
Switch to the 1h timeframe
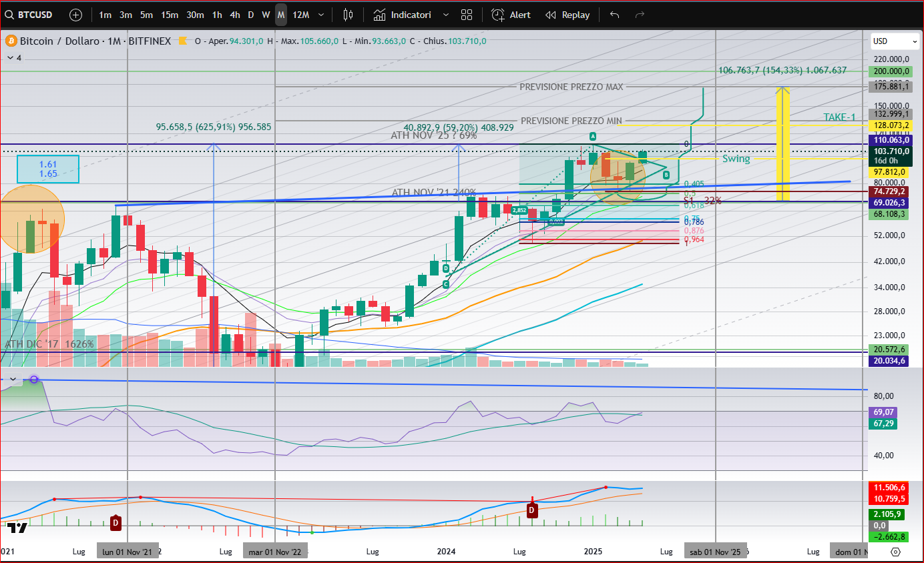pos(217,15)
